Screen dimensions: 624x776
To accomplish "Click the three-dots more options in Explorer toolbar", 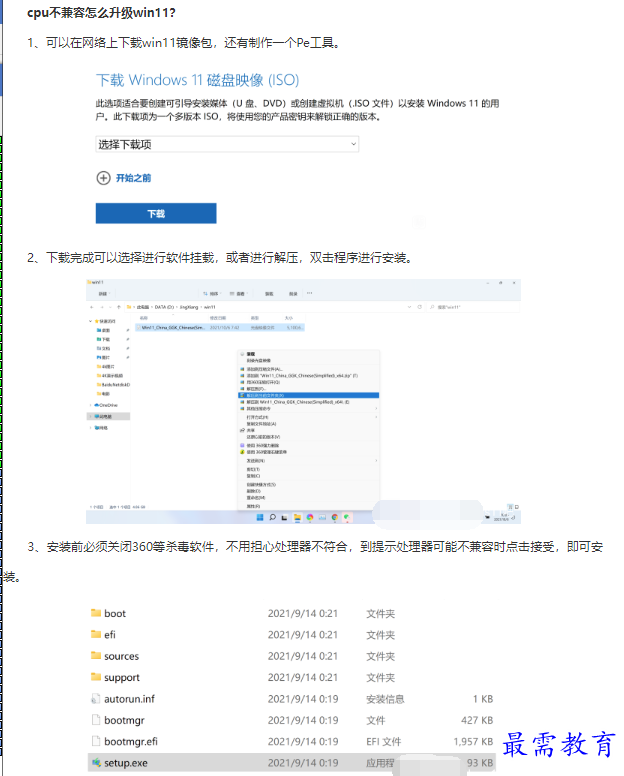I will coord(309,293).
